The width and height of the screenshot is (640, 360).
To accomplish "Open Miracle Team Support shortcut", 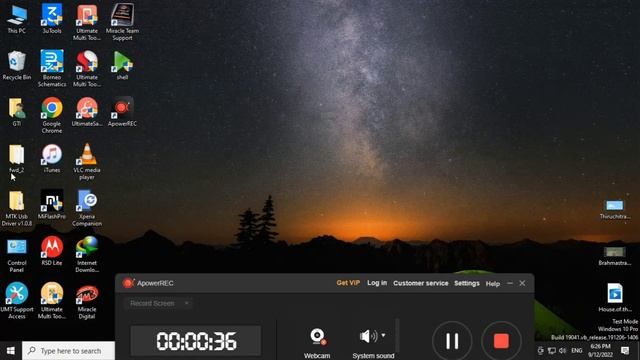I will [122, 22].
